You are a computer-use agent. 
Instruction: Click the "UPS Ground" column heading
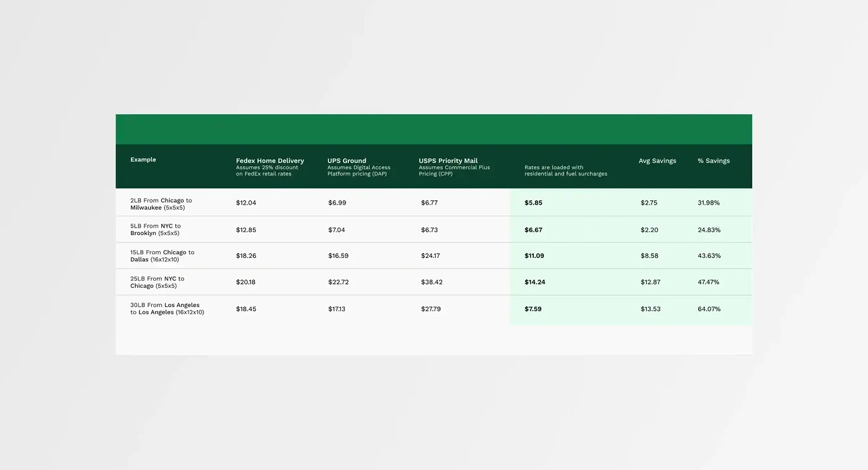pyautogui.click(x=347, y=161)
